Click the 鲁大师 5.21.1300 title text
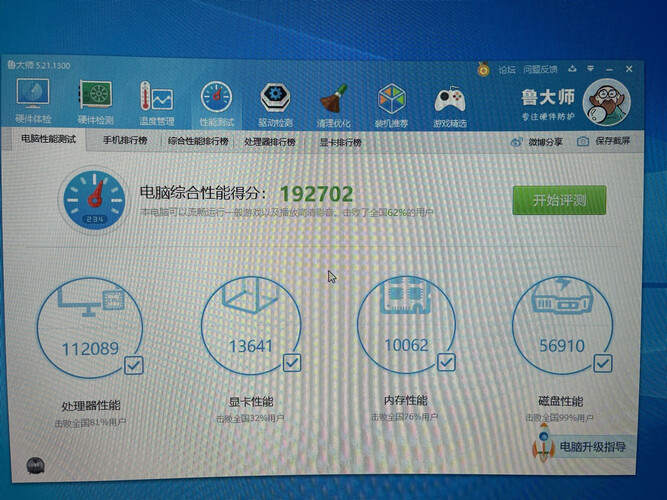This screenshot has width=667, height=500. coord(38,65)
